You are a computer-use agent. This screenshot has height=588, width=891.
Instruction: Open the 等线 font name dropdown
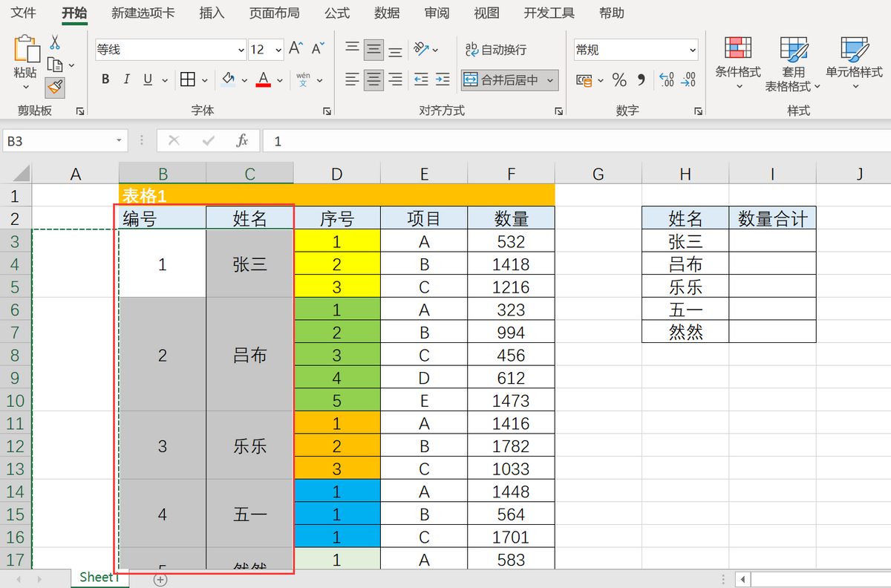pyautogui.click(x=241, y=50)
